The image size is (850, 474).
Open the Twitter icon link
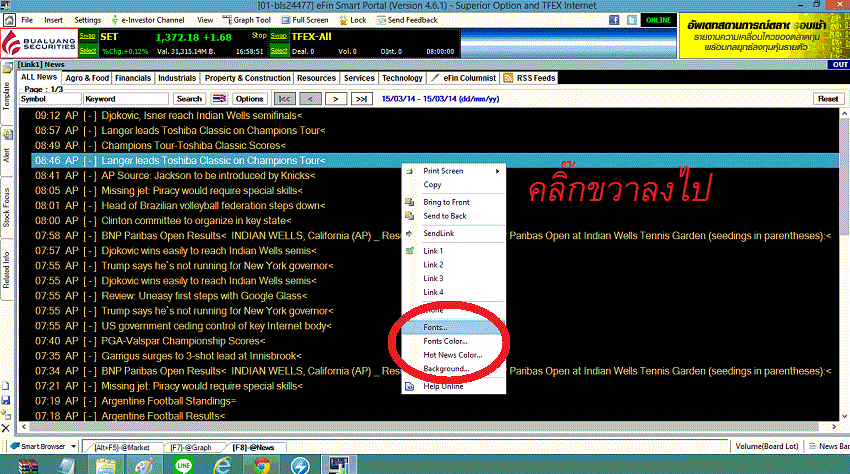pyautogui.click(x=632, y=20)
